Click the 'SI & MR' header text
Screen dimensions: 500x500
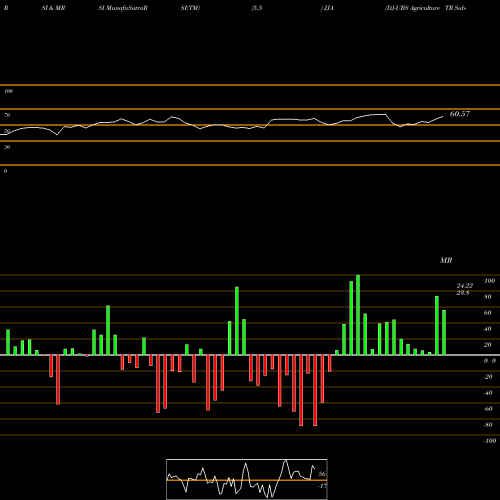(x=53, y=8)
